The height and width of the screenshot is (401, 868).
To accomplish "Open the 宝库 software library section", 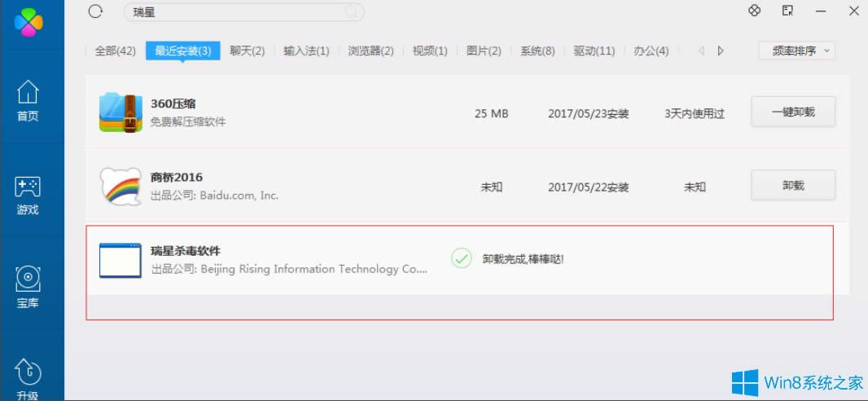I will point(28,288).
